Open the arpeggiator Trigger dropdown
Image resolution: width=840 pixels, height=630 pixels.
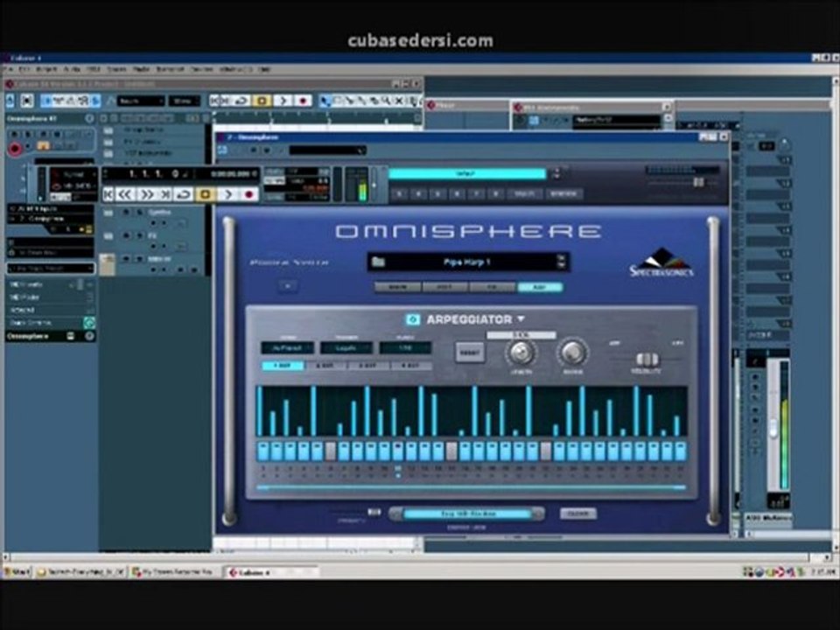pyautogui.click(x=346, y=348)
